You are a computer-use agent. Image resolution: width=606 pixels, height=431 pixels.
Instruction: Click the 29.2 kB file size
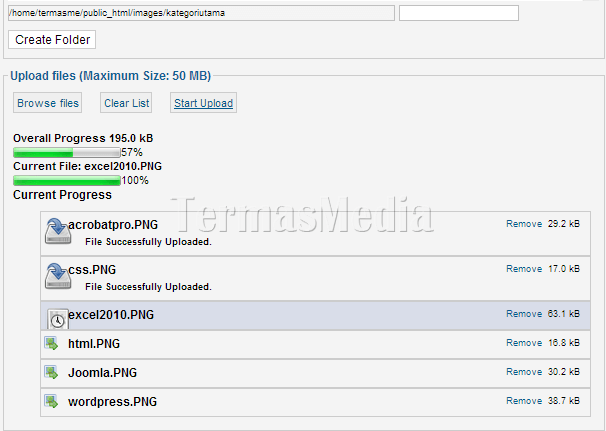point(563,224)
